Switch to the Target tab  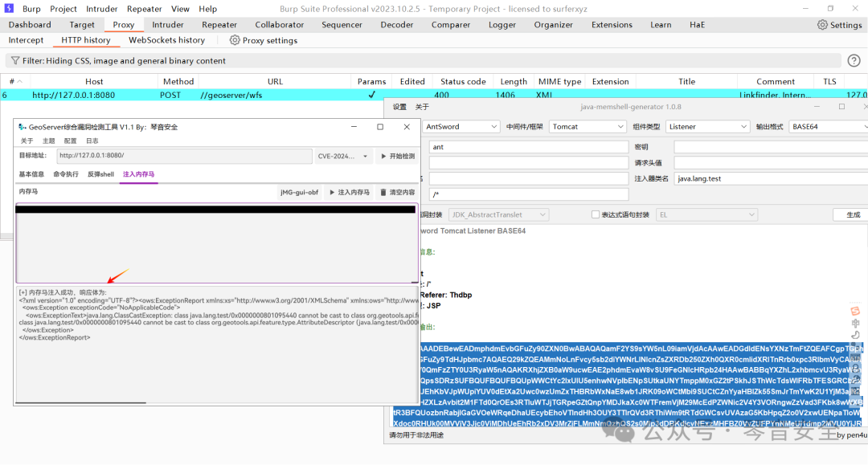(82, 25)
